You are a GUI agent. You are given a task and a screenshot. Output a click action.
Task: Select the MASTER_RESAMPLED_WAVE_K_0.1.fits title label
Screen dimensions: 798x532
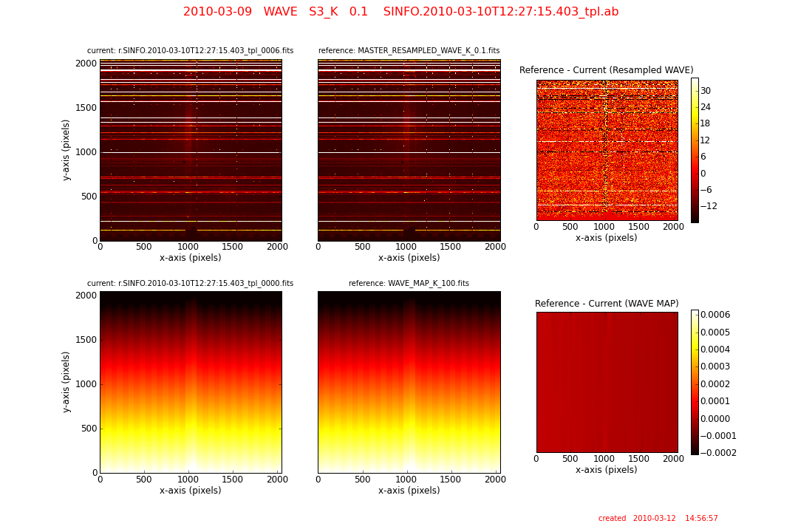[x=409, y=51]
